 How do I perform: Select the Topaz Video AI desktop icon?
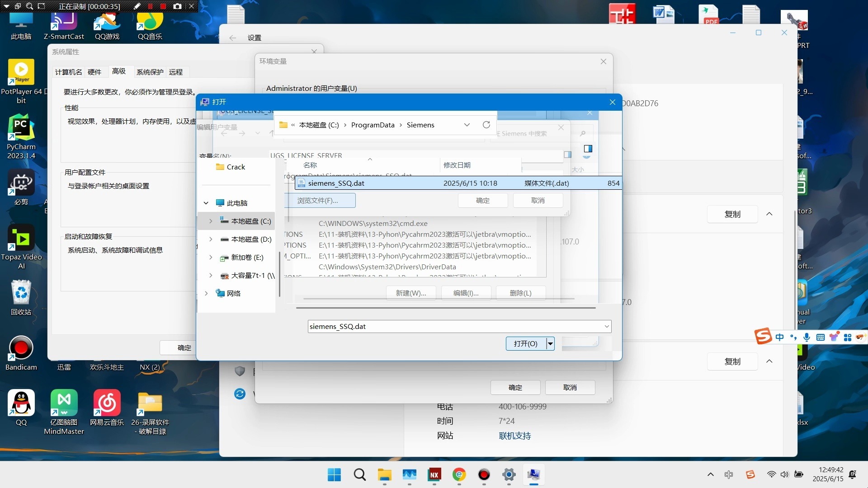[21, 247]
